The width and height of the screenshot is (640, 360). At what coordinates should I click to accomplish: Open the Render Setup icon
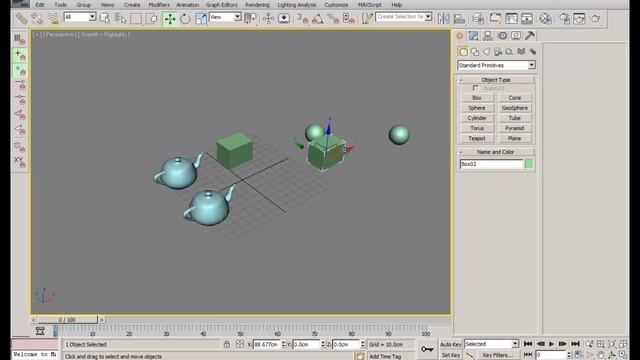(564, 18)
